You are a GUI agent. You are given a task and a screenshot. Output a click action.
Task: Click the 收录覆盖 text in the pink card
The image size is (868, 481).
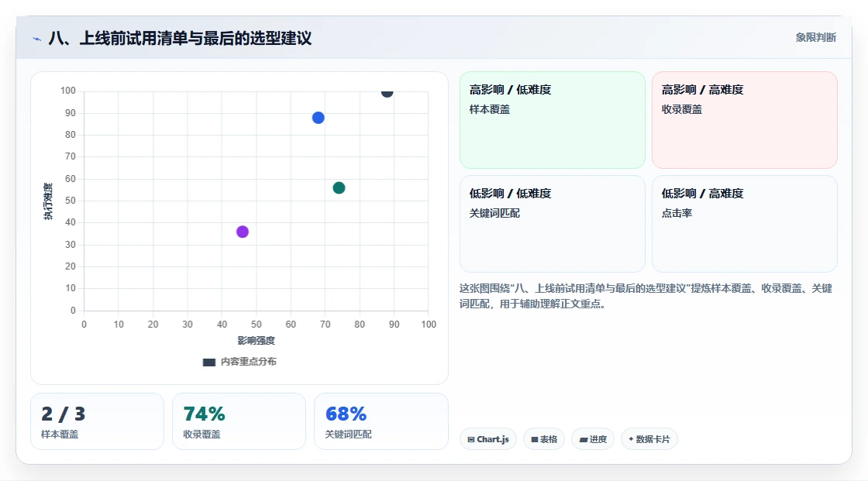point(681,109)
